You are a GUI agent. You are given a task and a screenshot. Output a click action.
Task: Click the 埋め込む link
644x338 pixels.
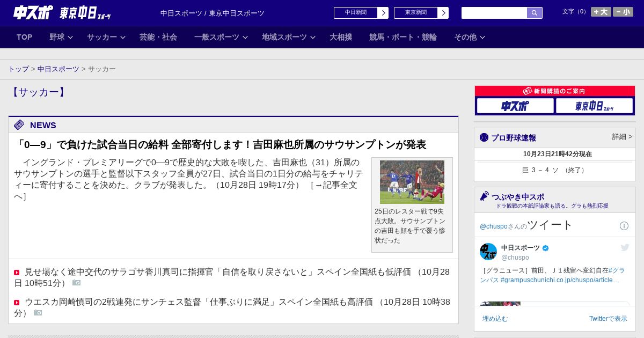coord(495,319)
